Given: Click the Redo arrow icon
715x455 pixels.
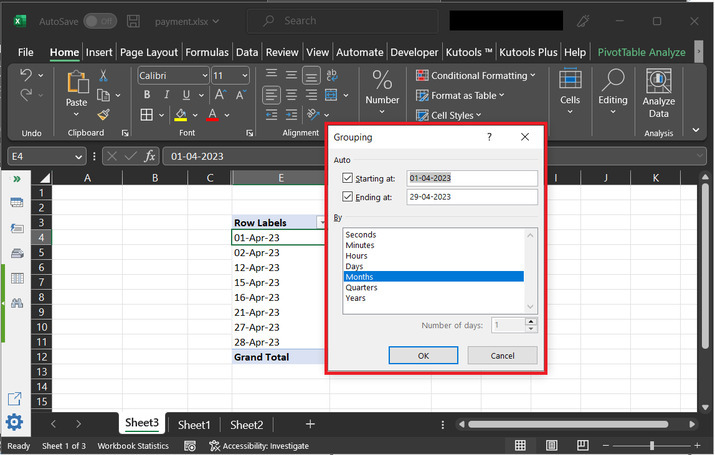Looking at the screenshot, I should coord(26,95).
